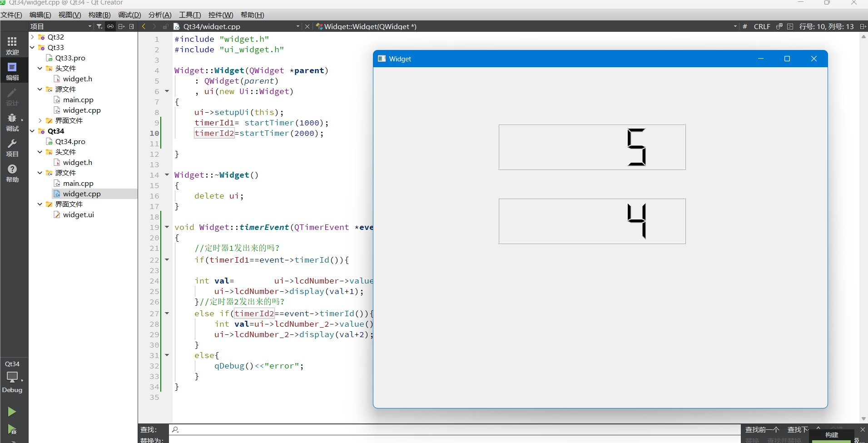
Task: Open the 工具(T) menu
Action: [x=190, y=15]
